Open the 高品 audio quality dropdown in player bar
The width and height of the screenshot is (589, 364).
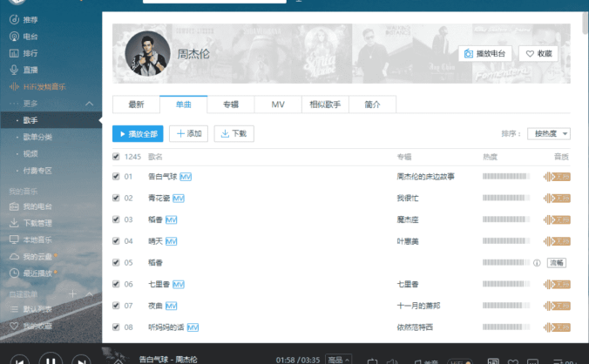coord(338,360)
